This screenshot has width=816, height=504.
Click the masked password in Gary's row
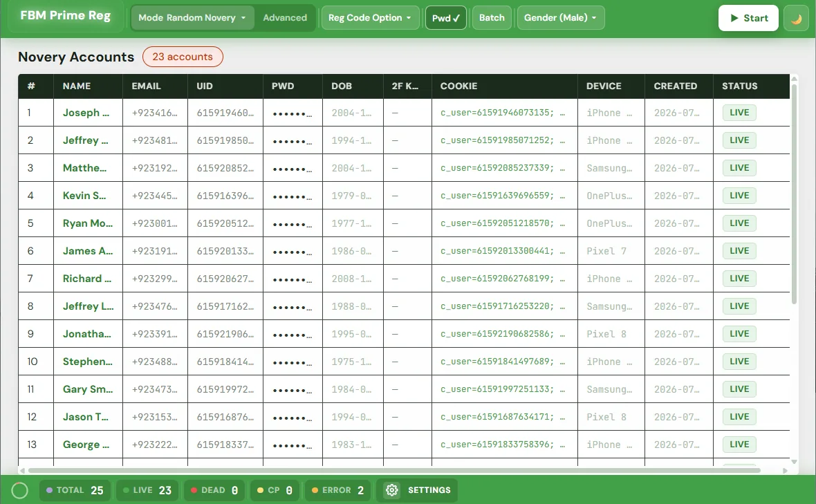click(293, 389)
